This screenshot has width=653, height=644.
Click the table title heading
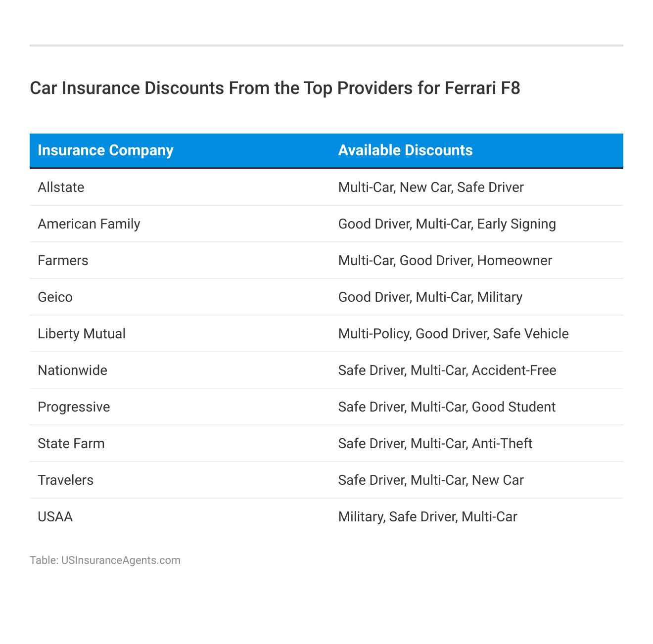pos(275,88)
